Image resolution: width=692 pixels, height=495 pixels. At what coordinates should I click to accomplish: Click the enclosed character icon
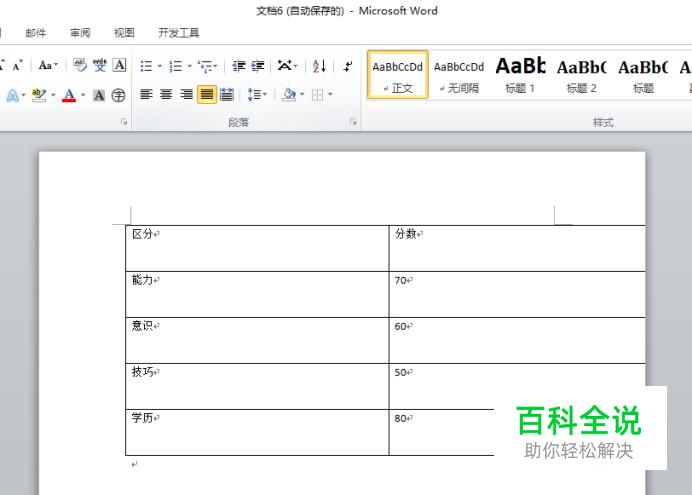[x=119, y=96]
